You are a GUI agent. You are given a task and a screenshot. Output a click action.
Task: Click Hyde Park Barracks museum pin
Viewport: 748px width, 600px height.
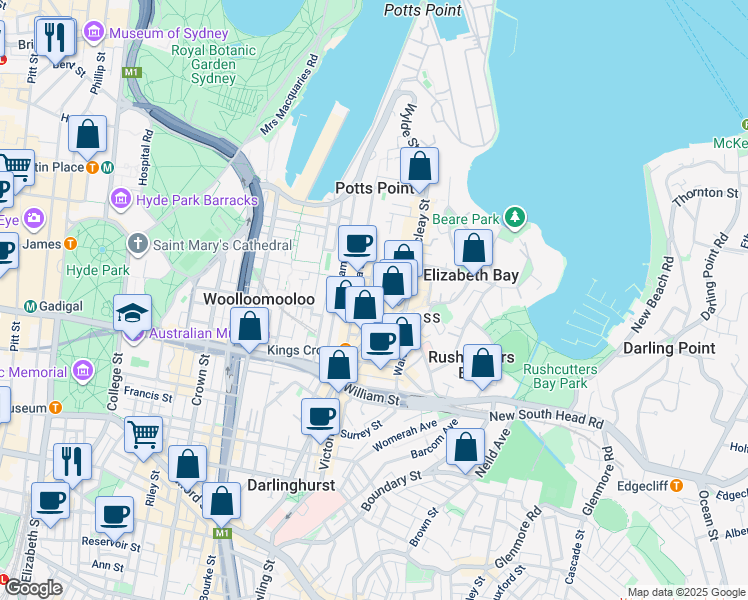click(x=120, y=199)
